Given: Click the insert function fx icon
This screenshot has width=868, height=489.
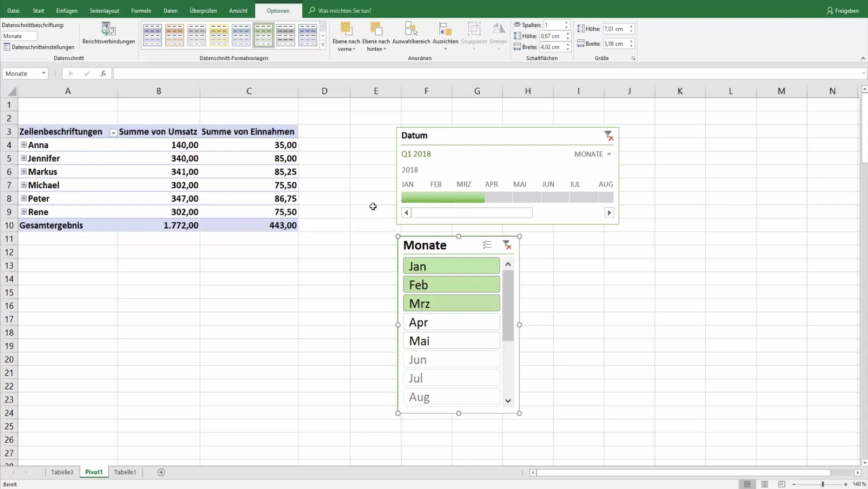Looking at the screenshot, I should (103, 73).
